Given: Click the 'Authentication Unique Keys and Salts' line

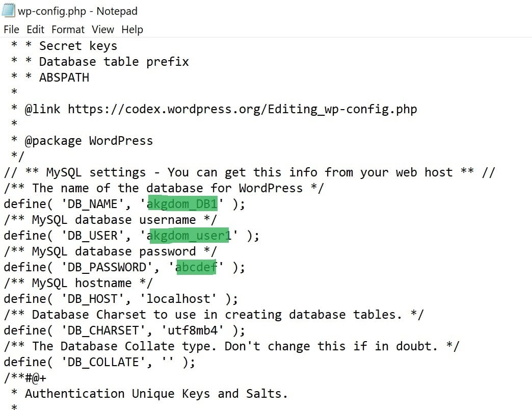Looking at the screenshot, I should point(156,394).
